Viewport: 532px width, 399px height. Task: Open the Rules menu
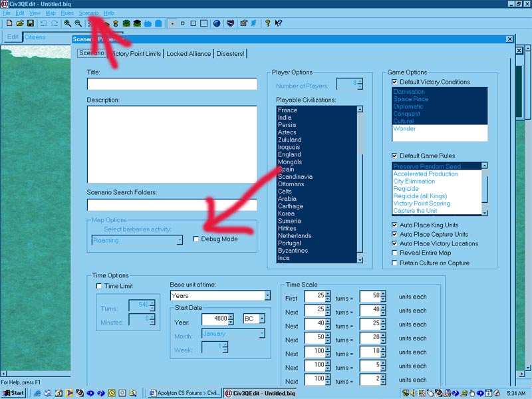[x=67, y=13]
